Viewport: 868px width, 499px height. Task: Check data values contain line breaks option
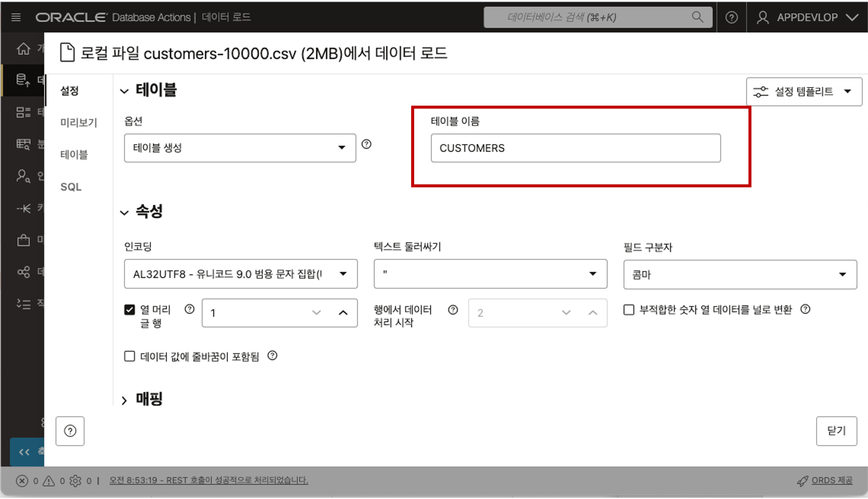129,356
